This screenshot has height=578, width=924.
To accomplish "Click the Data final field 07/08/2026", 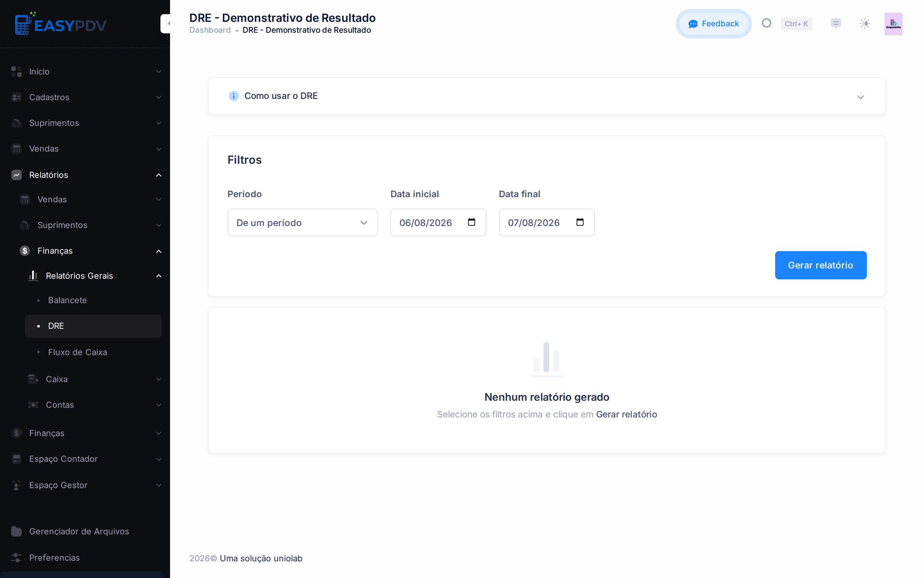I will click(547, 223).
